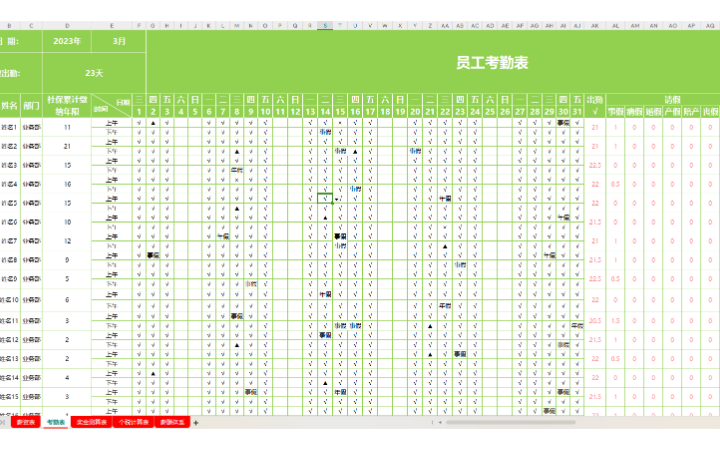Click the 部门 header cell
Screen dimensions: 720x450
click(31, 106)
